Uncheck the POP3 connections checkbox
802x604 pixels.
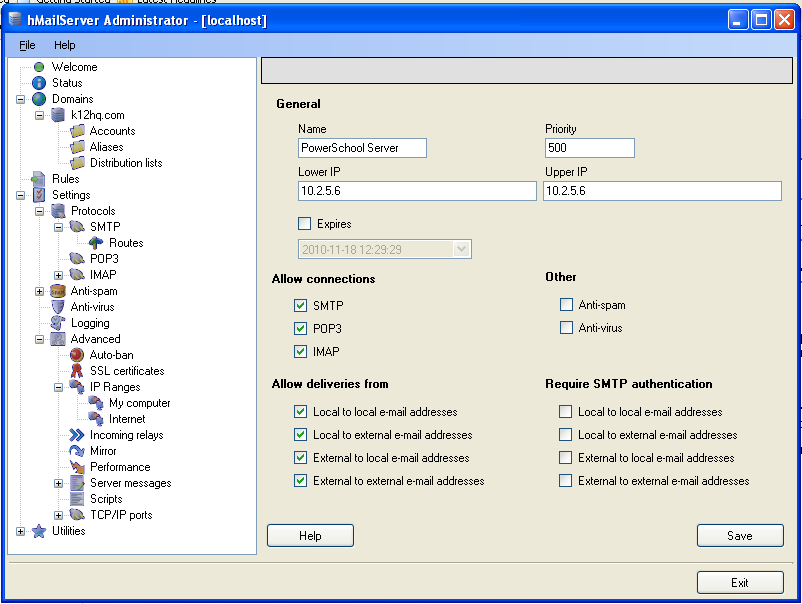[x=301, y=328]
